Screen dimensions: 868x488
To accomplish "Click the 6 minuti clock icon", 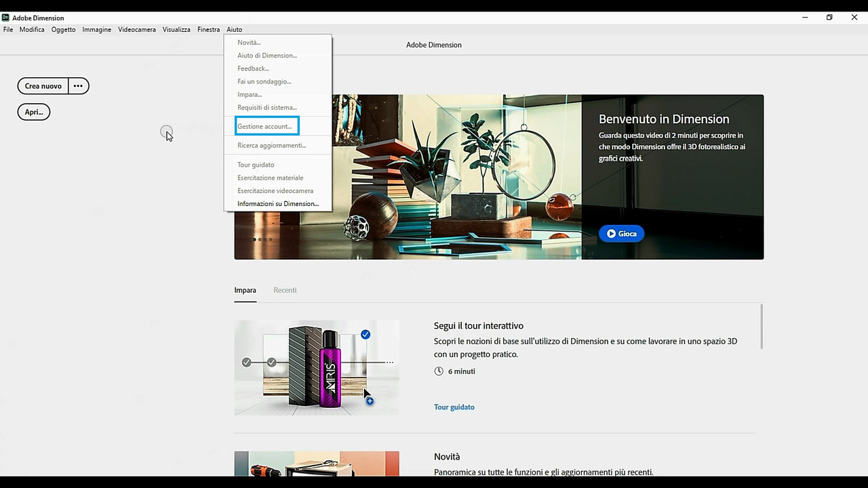I will coord(439,371).
